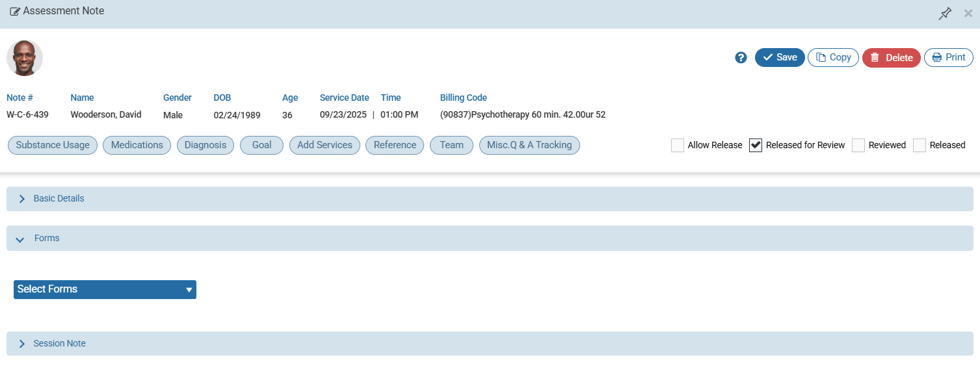The image size is (980, 379).
Task: Check the Reviewed checkbox
Action: pyautogui.click(x=858, y=145)
